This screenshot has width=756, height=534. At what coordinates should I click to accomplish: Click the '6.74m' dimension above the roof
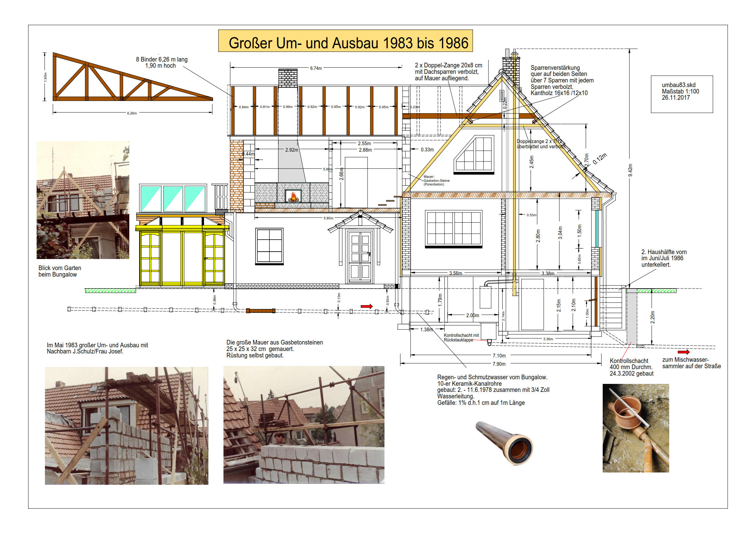click(316, 68)
